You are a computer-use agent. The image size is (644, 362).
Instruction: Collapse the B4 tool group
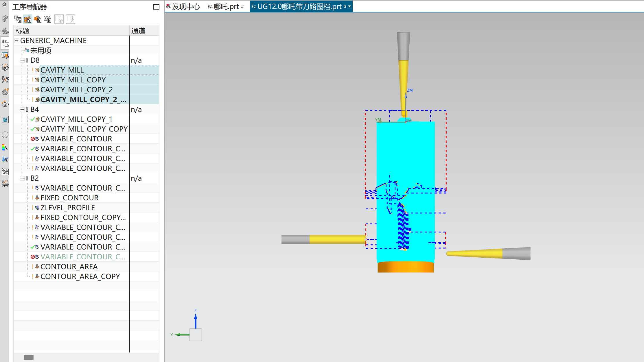(x=22, y=110)
